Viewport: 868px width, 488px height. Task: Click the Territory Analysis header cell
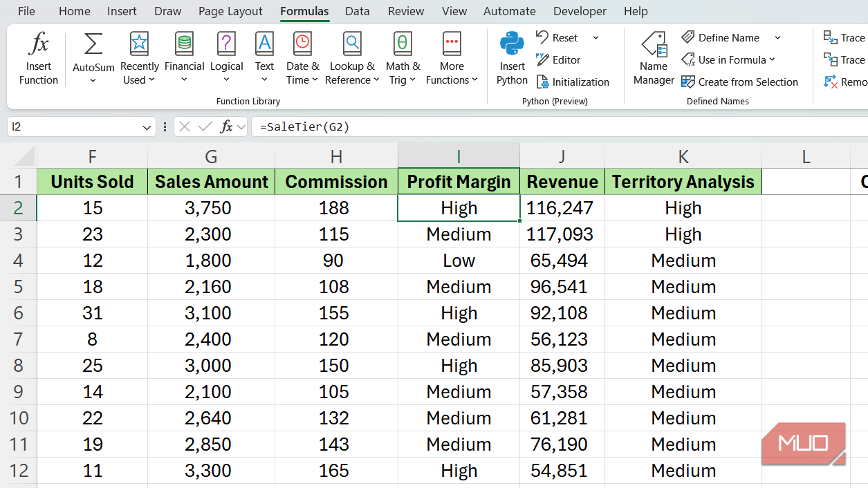tap(683, 182)
